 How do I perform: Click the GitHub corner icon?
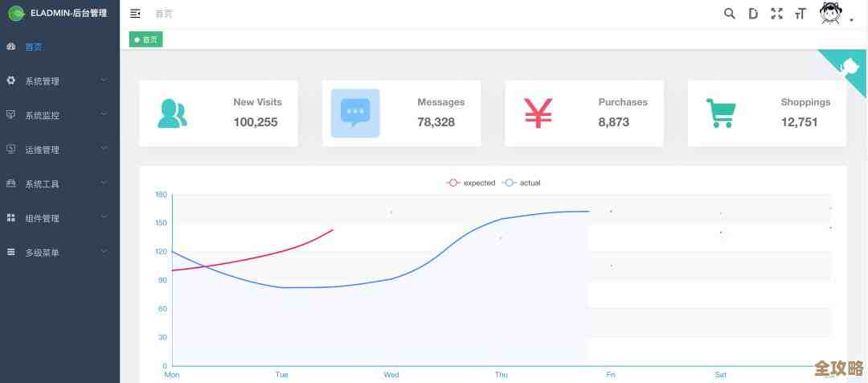(849, 67)
